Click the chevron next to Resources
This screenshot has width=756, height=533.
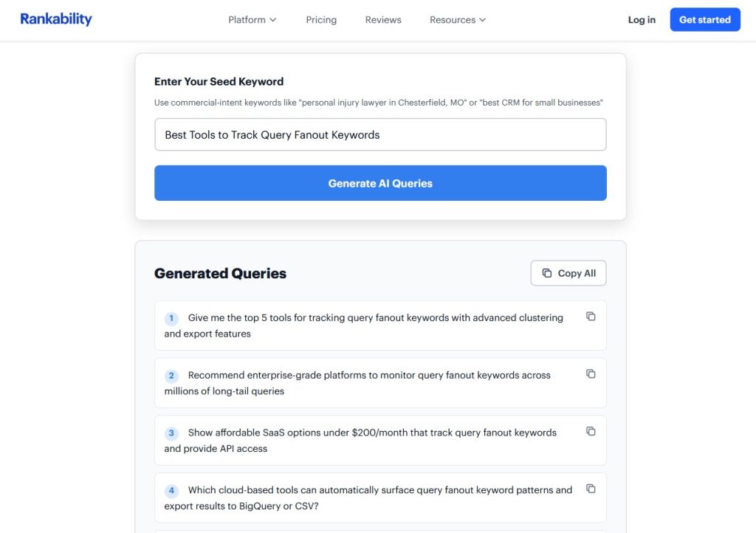[482, 20]
